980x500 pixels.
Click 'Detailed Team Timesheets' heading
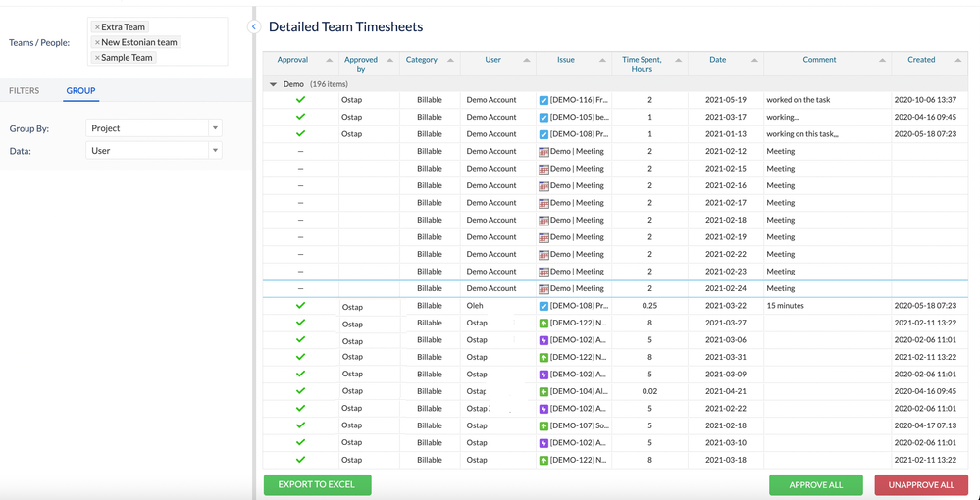345,26
